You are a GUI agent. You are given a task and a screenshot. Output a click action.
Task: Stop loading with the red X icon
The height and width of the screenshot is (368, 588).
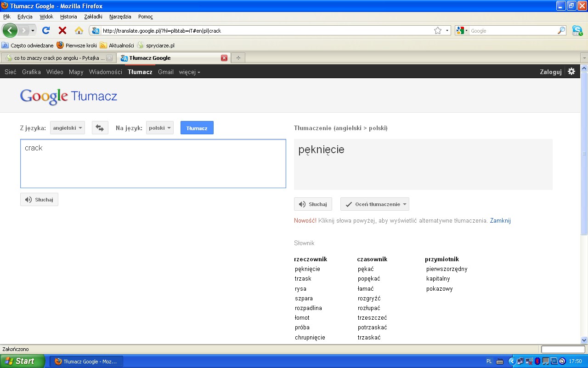[x=62, y=30]
